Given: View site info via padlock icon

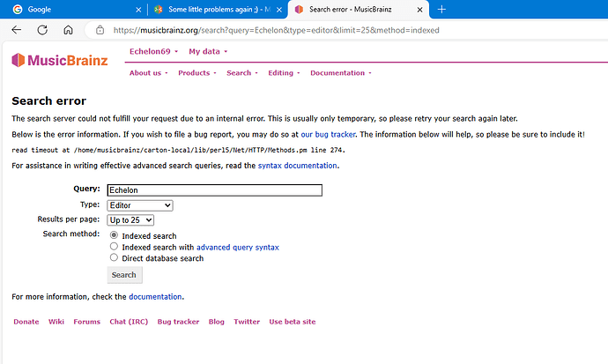Looking at the screenshot, I should click(x=100, y=30).
